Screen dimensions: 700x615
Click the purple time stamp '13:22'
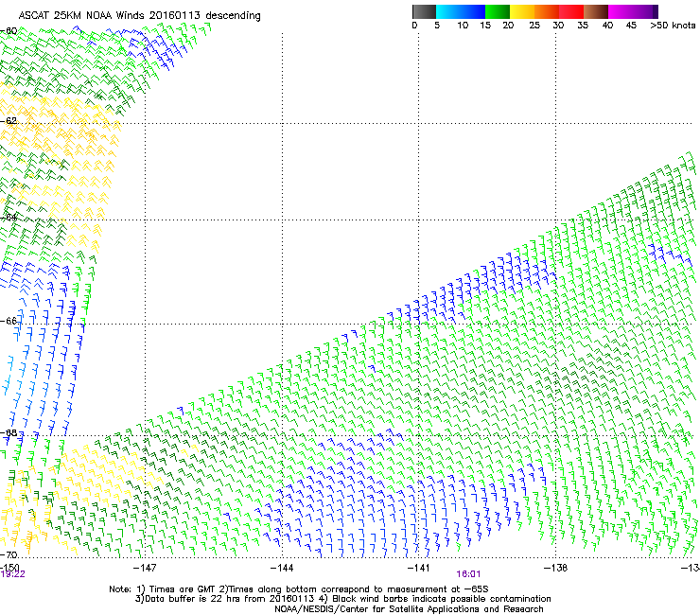point(12,574)
